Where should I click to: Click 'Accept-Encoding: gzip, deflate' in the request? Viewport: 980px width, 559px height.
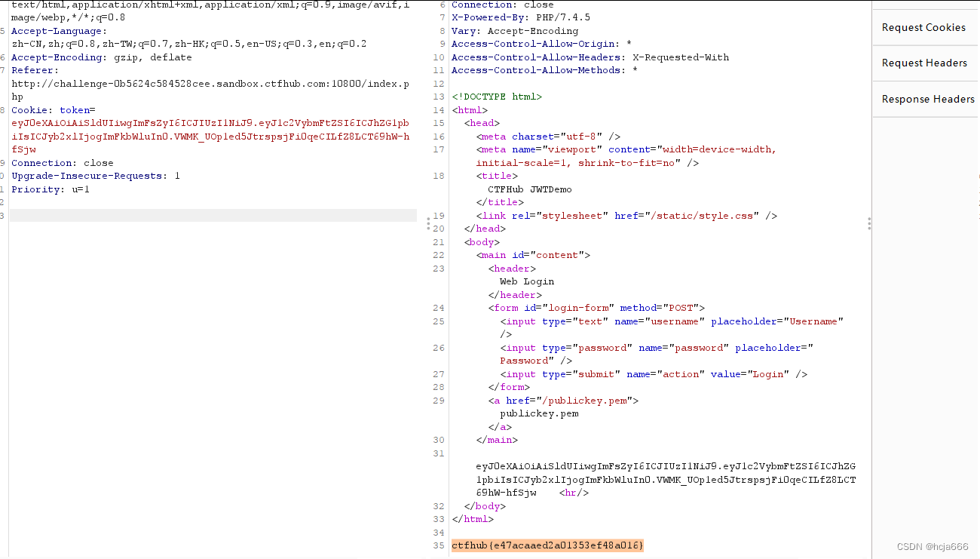click(x=102, y=57)
